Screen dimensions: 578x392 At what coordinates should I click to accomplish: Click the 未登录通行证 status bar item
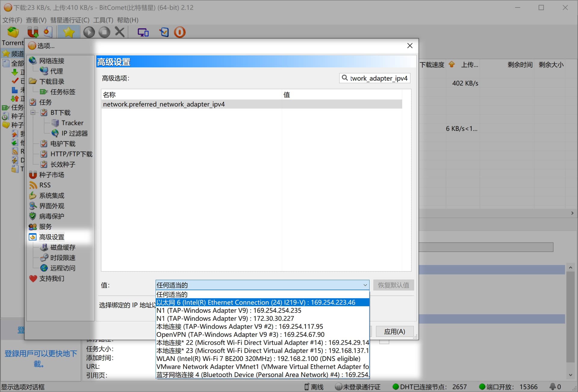tap(358, 387)
